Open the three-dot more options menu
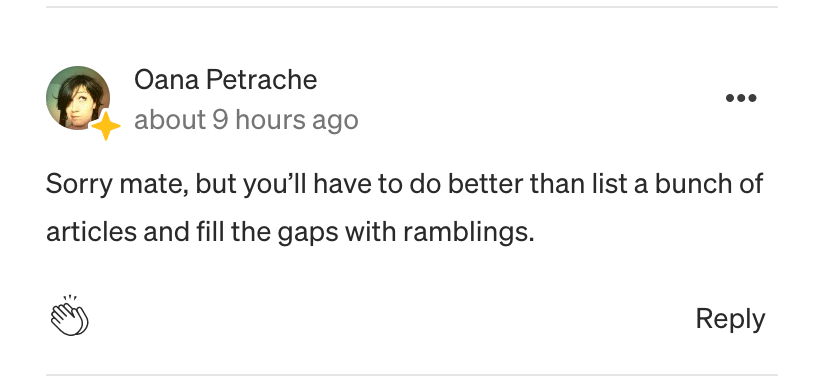 coord(741,98)
